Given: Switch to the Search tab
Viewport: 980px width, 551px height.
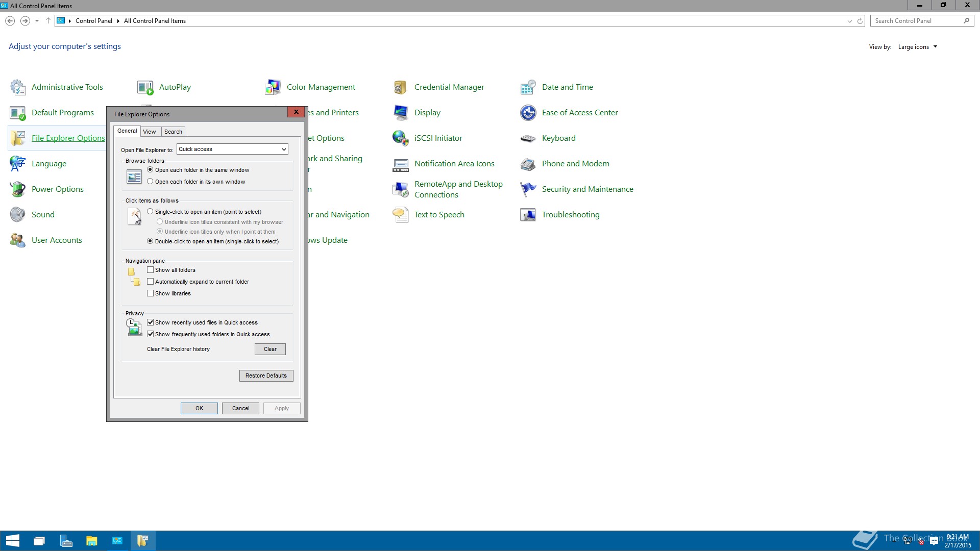Looking at the screenshot, I should (x=173, y=132).
